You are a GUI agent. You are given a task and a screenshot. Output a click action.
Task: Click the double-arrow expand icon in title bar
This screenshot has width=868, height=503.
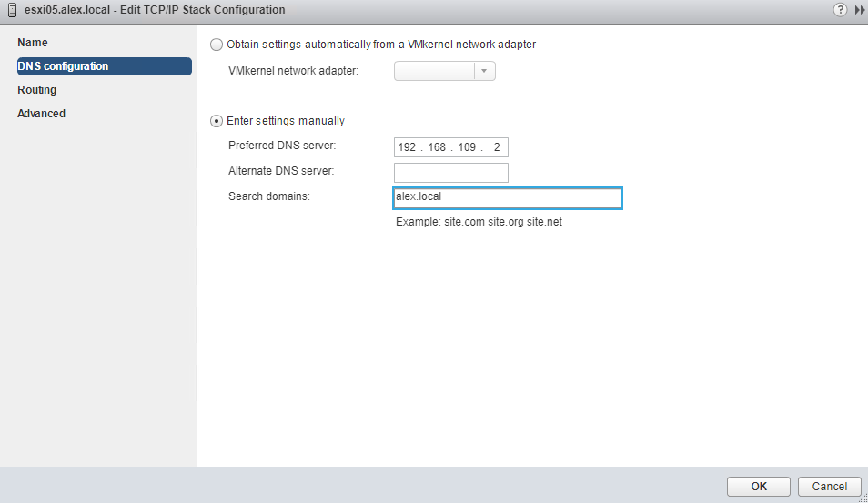[x=860, y=10]
